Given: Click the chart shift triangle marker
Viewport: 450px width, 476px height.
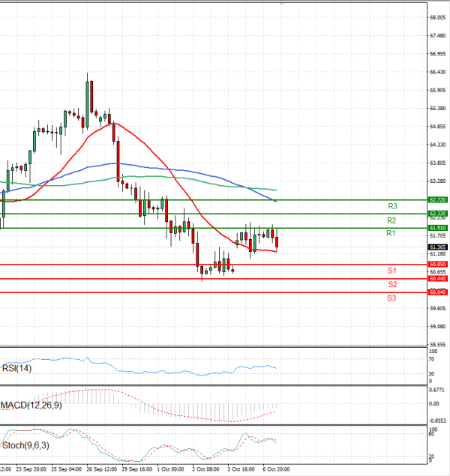Looking at the screenshot, I should tap(281, 4).
